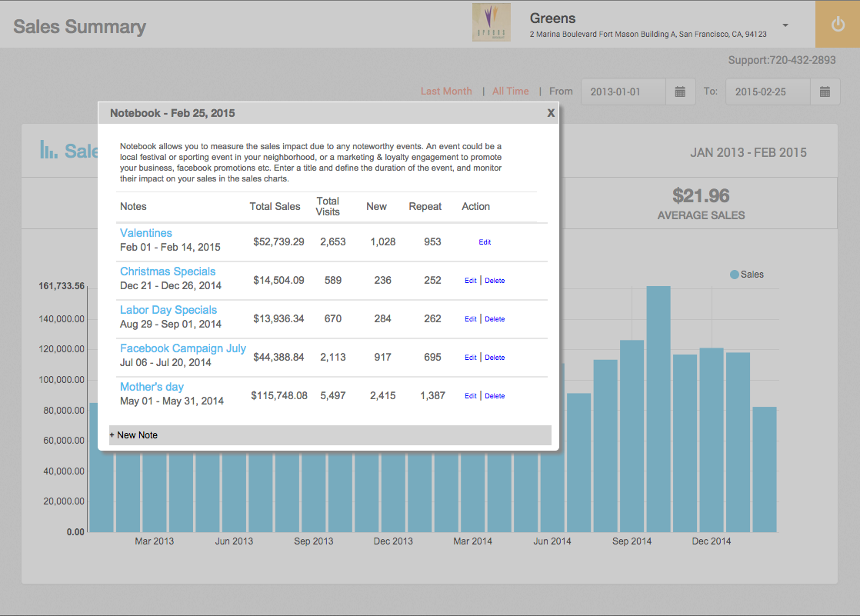Viewport: 860px width, 616px height.
Task: Open the Mother's day note
Action: pos(152,387)
